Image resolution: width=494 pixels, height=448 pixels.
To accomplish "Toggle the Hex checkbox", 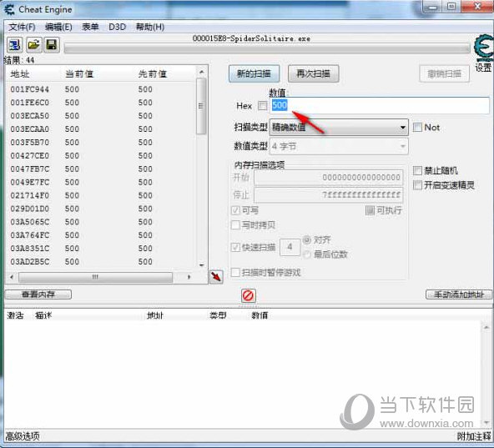I will (262, 106).
